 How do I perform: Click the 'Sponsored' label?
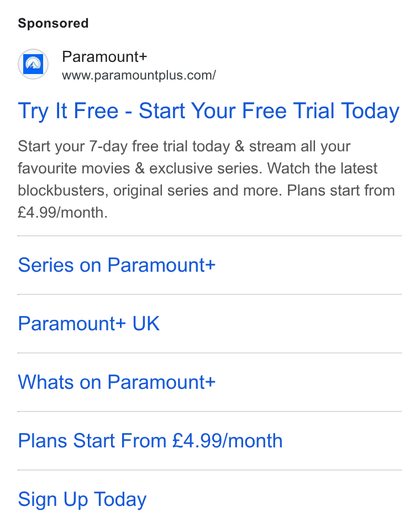point(53,23)
